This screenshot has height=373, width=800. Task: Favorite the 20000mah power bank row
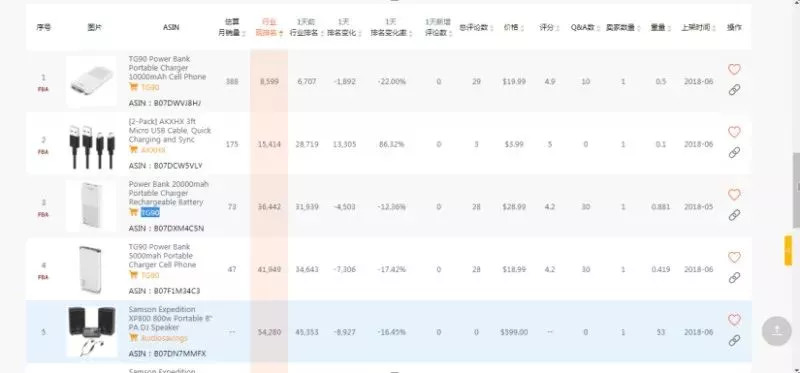click(734, 194)
